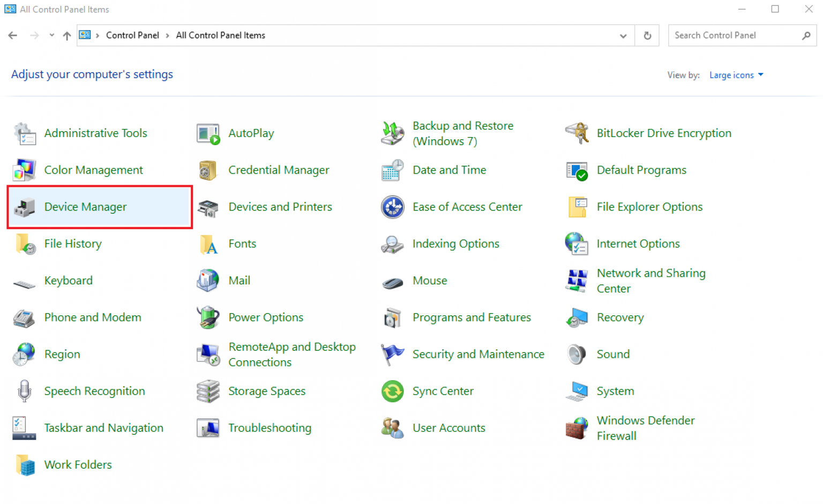Open the Windows Defender Firewall icon

577,428
